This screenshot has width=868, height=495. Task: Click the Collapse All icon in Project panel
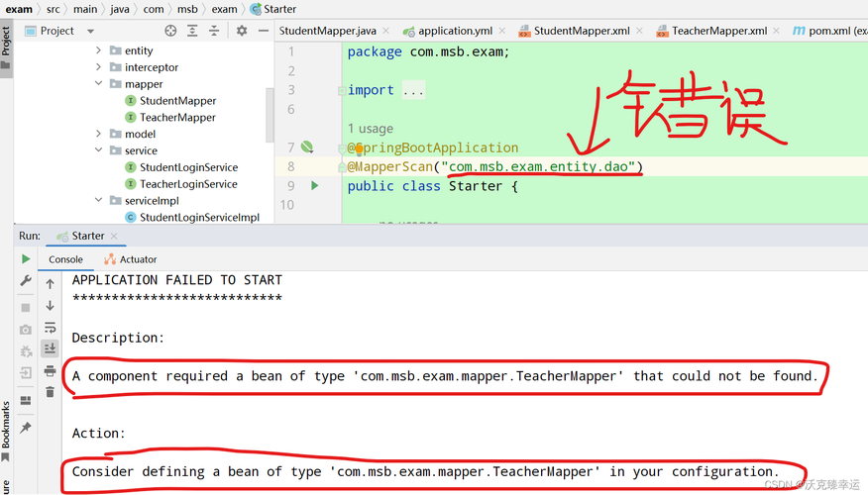coord(213,31)
